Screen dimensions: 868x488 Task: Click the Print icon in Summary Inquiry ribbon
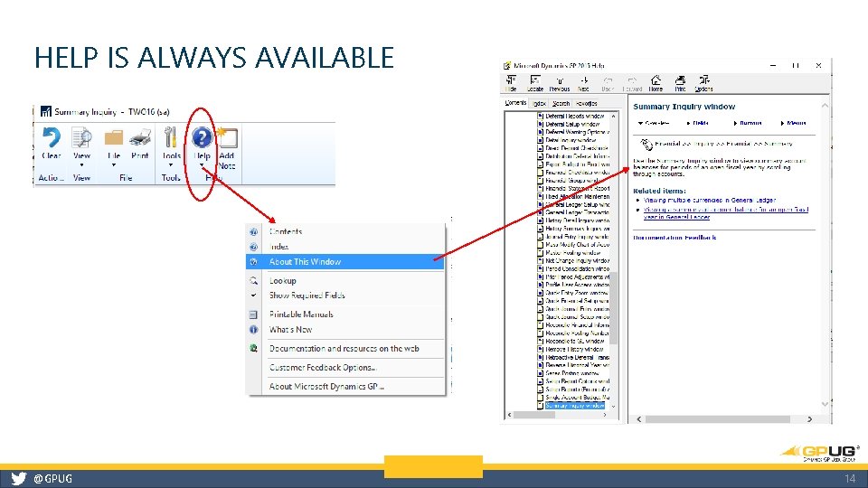tap(140, 137)
